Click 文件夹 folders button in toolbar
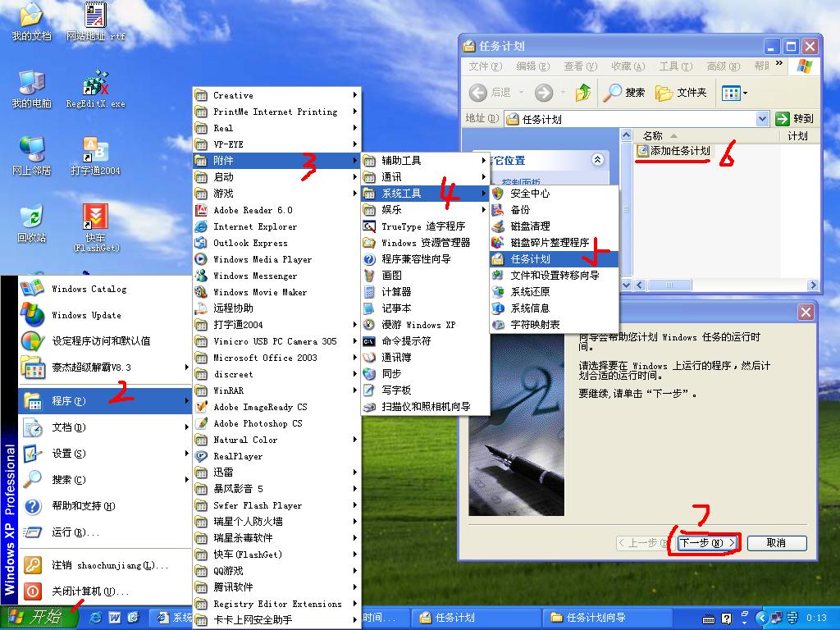This screenshot has height=630, width=840. click(681, 93)
